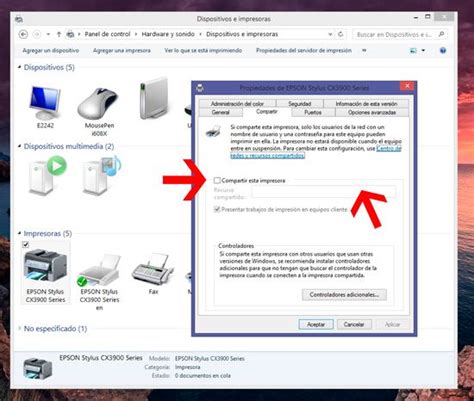Uncheck the EPSON Stylus CX3900 selection checkbox
The image size is (474, 401).
tap(26, 245)
